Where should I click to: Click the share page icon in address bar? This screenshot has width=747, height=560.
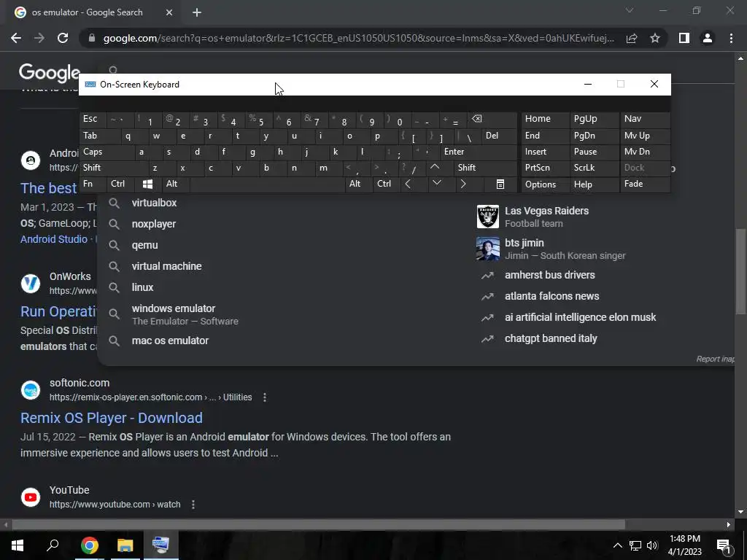(x=632, y=38)
